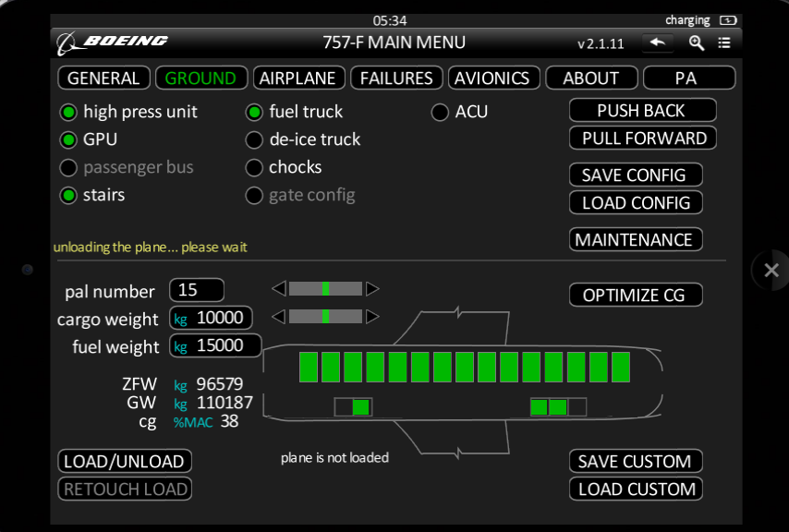
Task: Decrease pal number with left arrow
Action: (279, 288)
